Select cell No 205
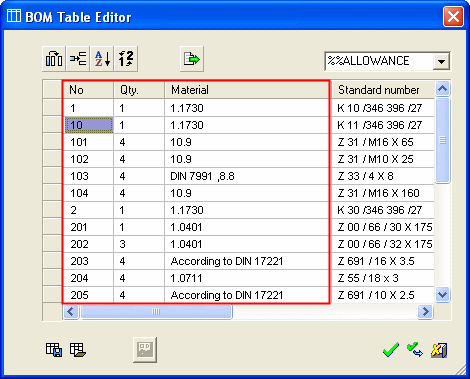Viewport: 470px width, 379px height. [x=88, y=295]
